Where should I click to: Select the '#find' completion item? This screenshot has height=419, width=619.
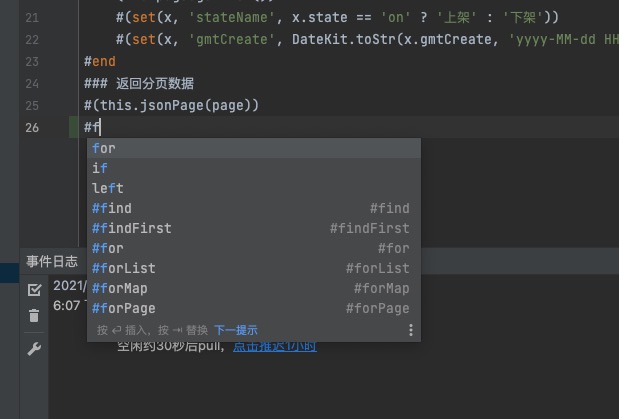(x=112, y=208)
